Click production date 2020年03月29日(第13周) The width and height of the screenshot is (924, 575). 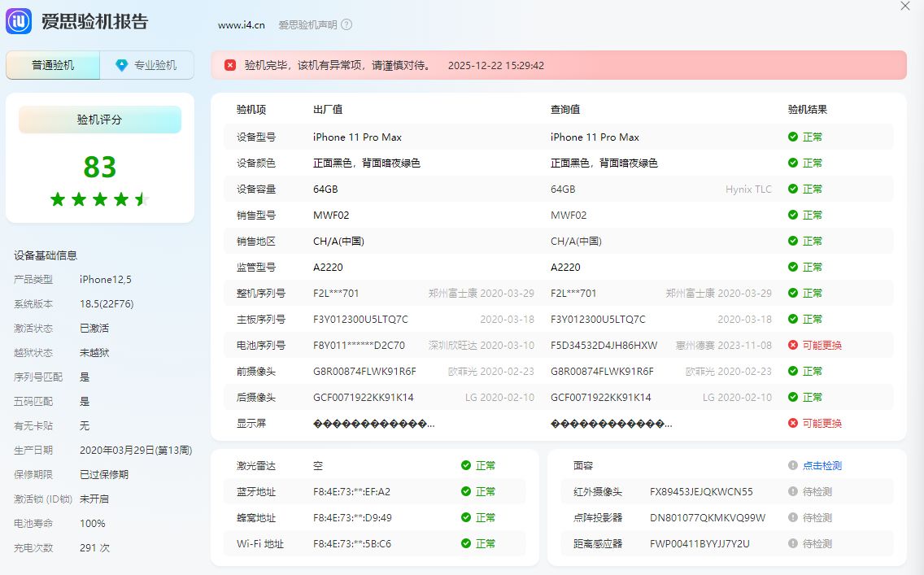[136, 450]
